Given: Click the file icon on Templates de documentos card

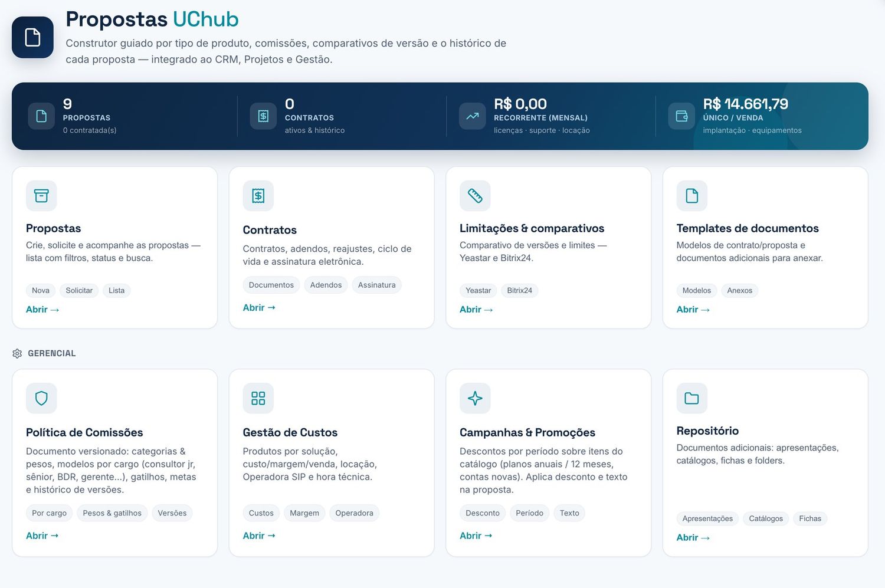Looking at the screenshot, I should 692,196.
